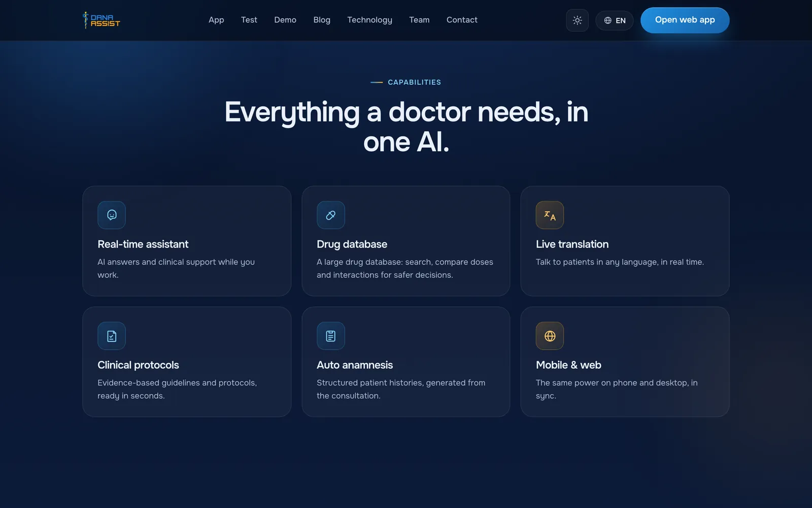The height and width of the screenshot is (508, 812).
Task: Go to the Team nav link
Action: pyautogui.click(x=419, y=20)
